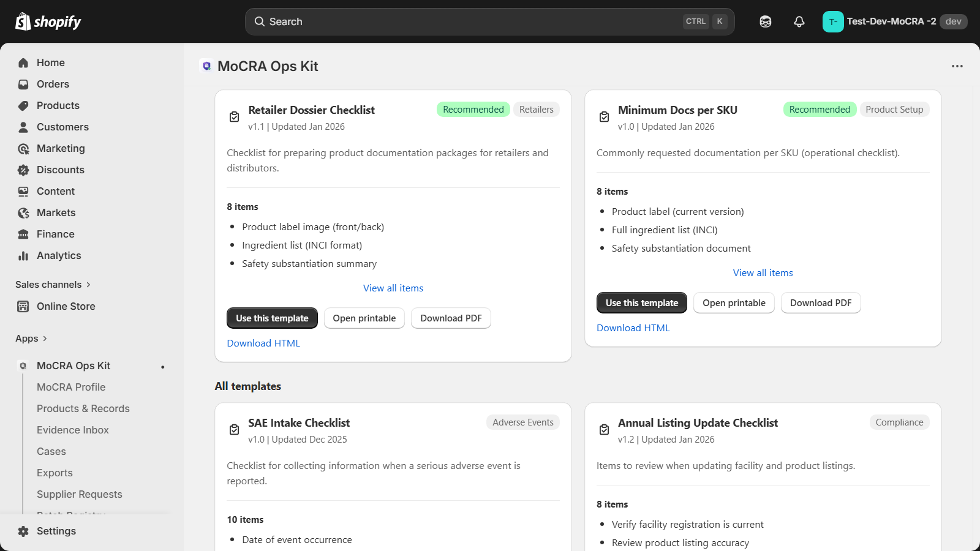Click the Marketing target icon

pyautogui.click(x=23, y=148)
